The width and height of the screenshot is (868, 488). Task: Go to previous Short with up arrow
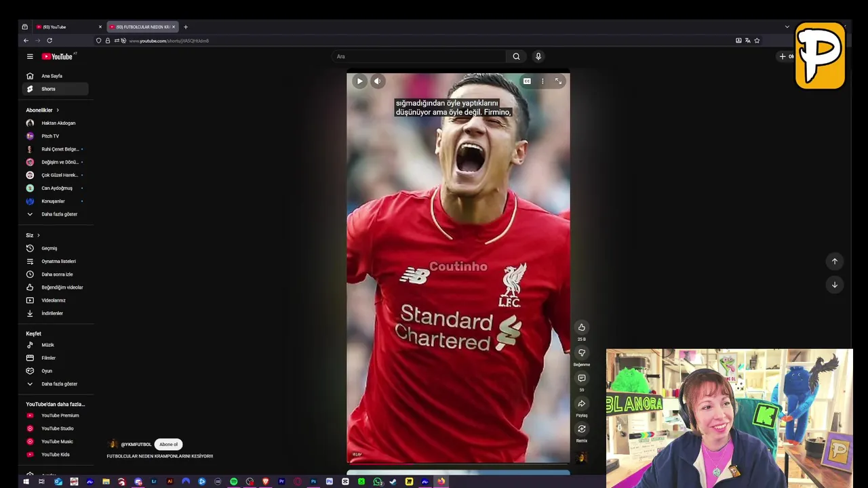point(835,262)
